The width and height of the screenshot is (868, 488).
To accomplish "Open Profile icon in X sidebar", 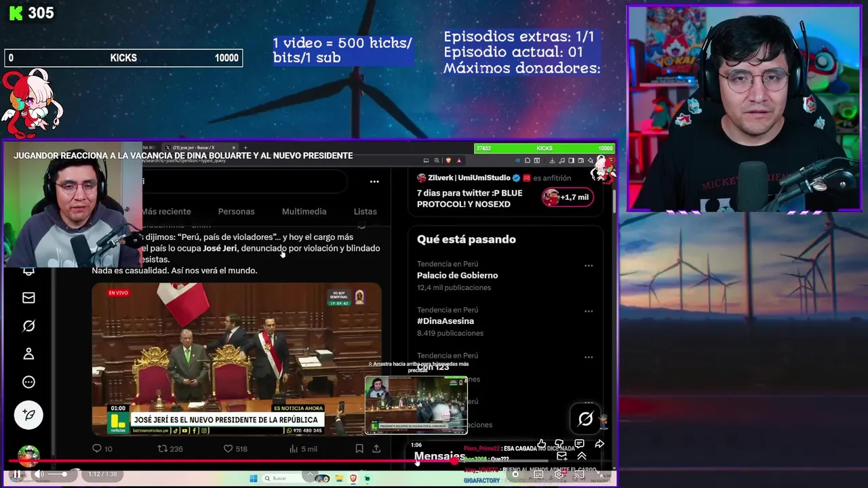I will click(x=28, y=354).
